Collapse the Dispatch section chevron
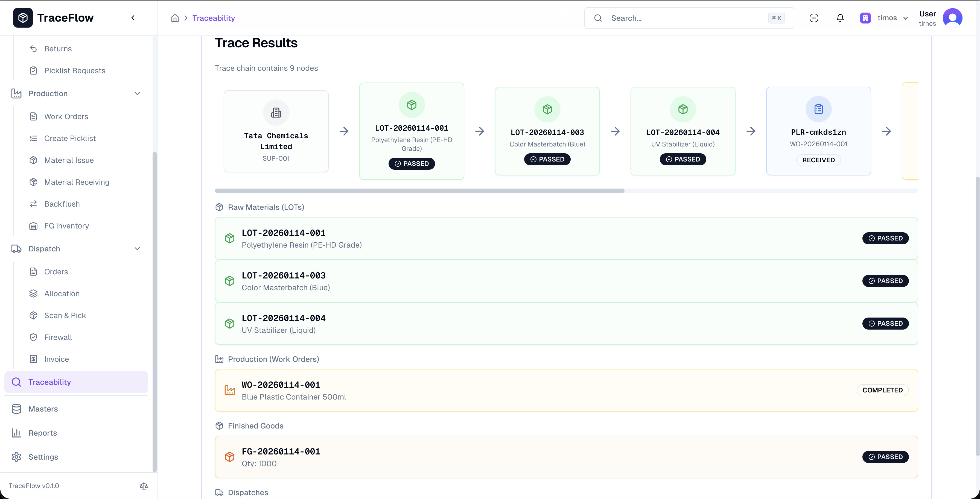This screenshot has height=499, width=980. [x=137, y=249]
